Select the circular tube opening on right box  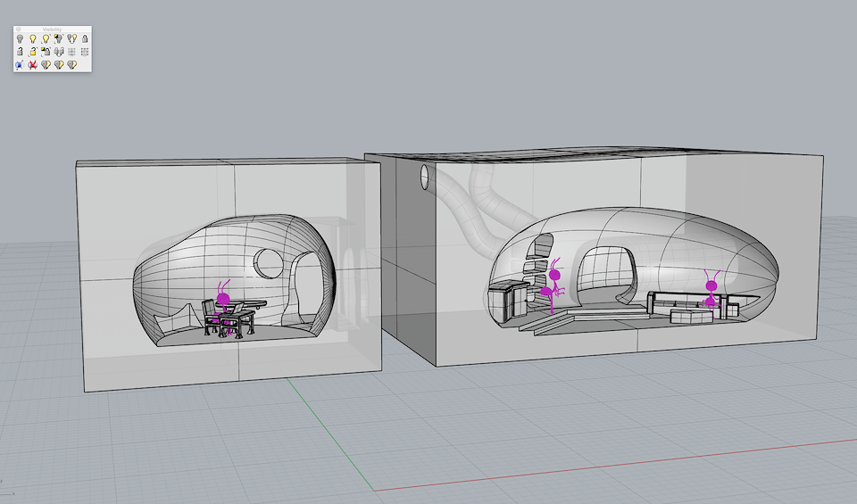425,177
